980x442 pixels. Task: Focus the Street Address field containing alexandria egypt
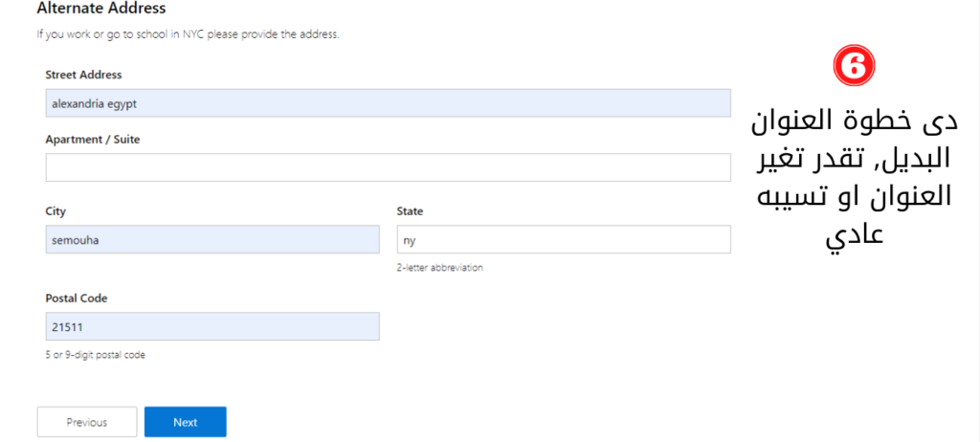(389, 103)
